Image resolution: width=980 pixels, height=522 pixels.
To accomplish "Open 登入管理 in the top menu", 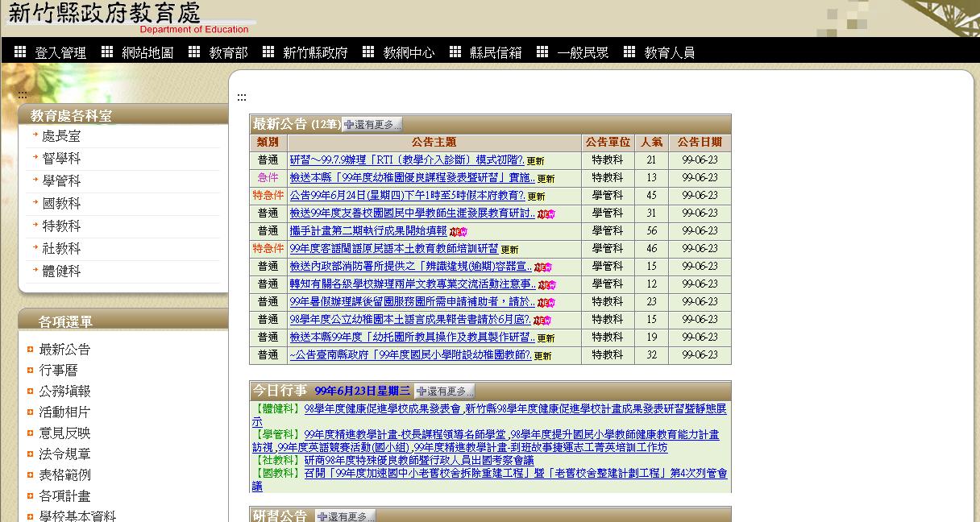I will (x=60, y=52).
